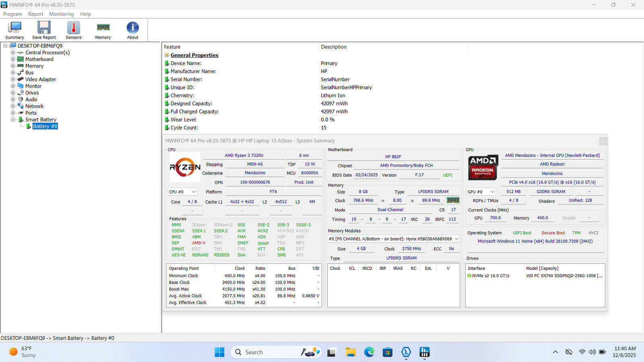
Task: Open the Report menu
Action: [35, 14]
